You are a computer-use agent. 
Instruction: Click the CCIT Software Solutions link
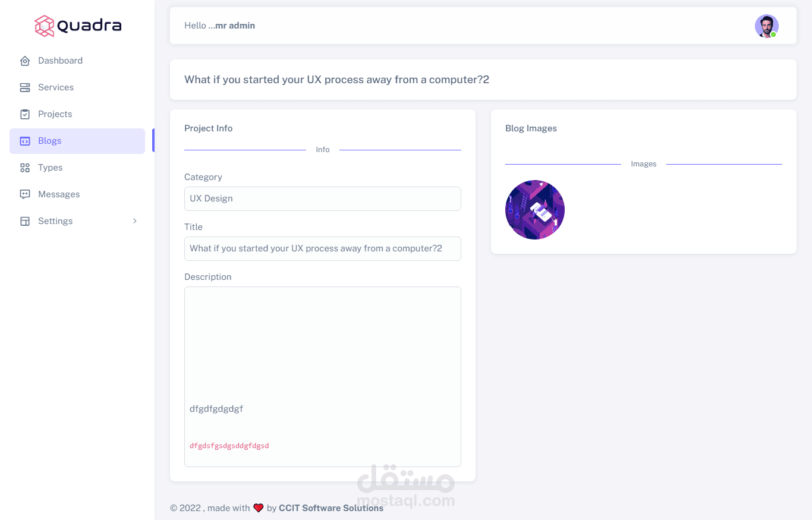331,508
